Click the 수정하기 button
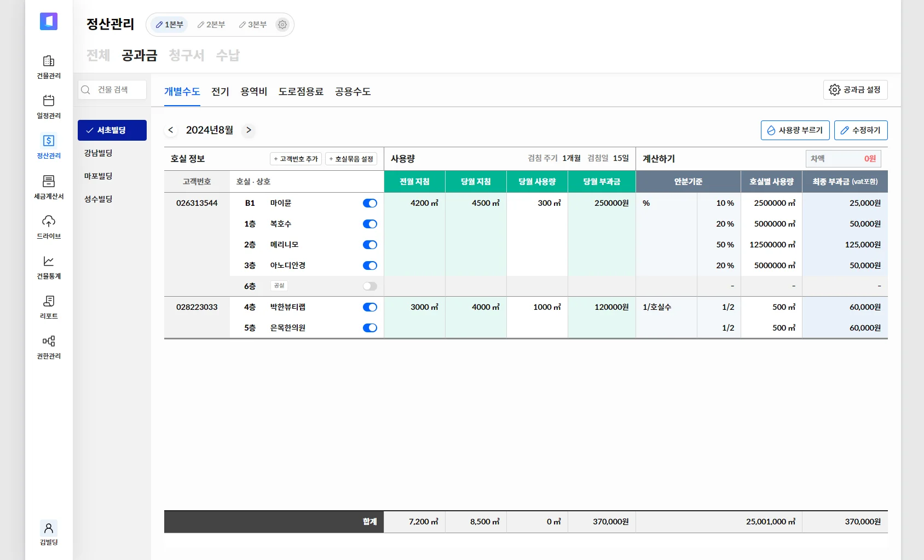Viewport: 924px width, 560px height. (861, 130)
